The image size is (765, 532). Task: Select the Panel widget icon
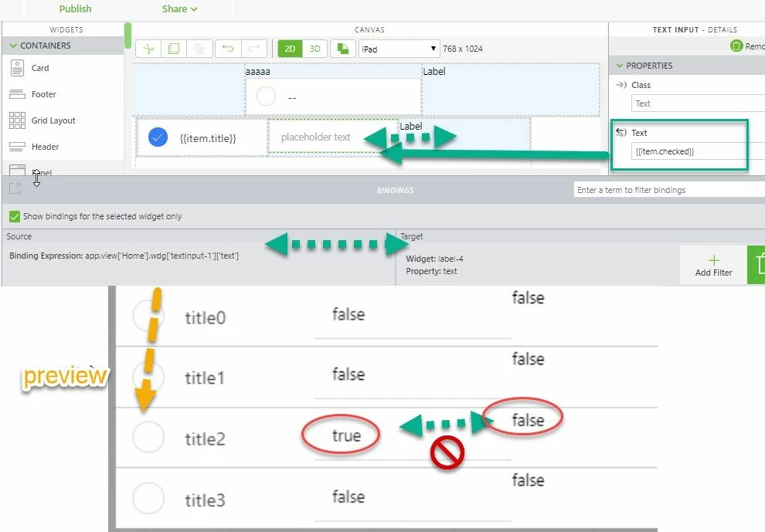pyautogui.click(x=17, y=170)
